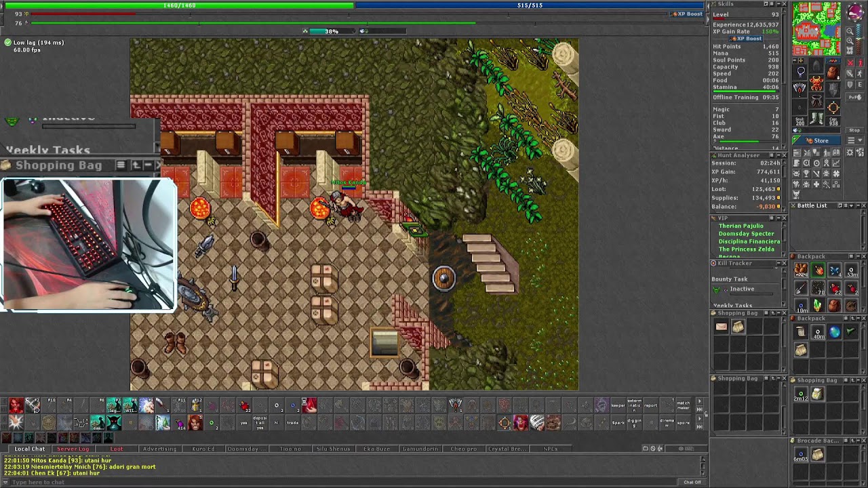Switch to the NPCs chat tab

(551, 449)
